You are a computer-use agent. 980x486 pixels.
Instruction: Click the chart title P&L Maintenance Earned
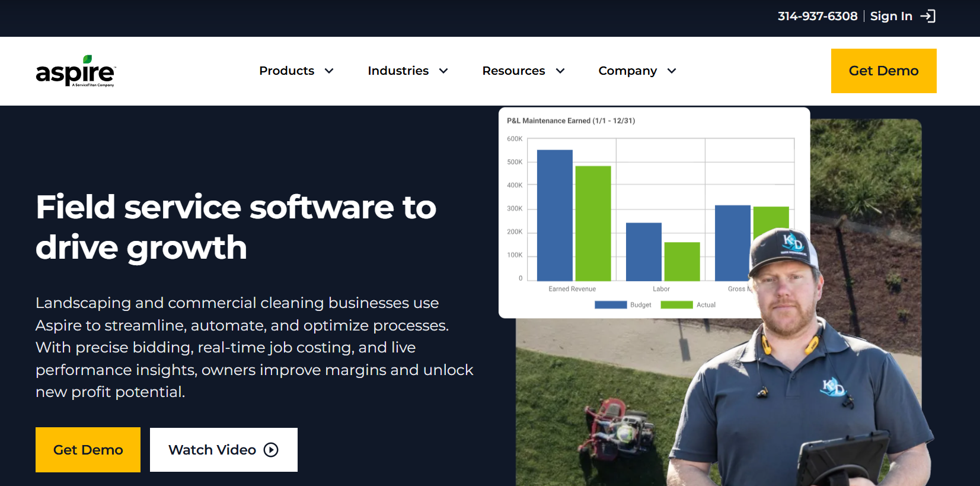tap(570, 120)
